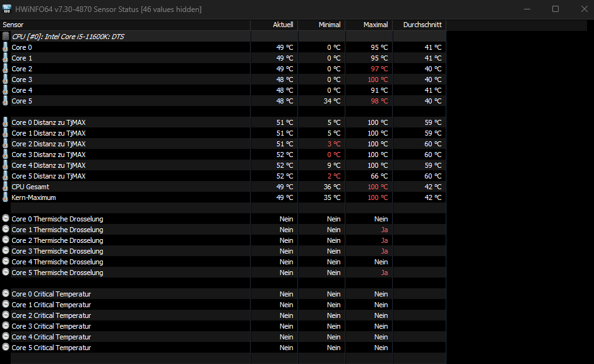Click thermometer icon next to Core 3
The image size is (594, 364).
point(5,79)
